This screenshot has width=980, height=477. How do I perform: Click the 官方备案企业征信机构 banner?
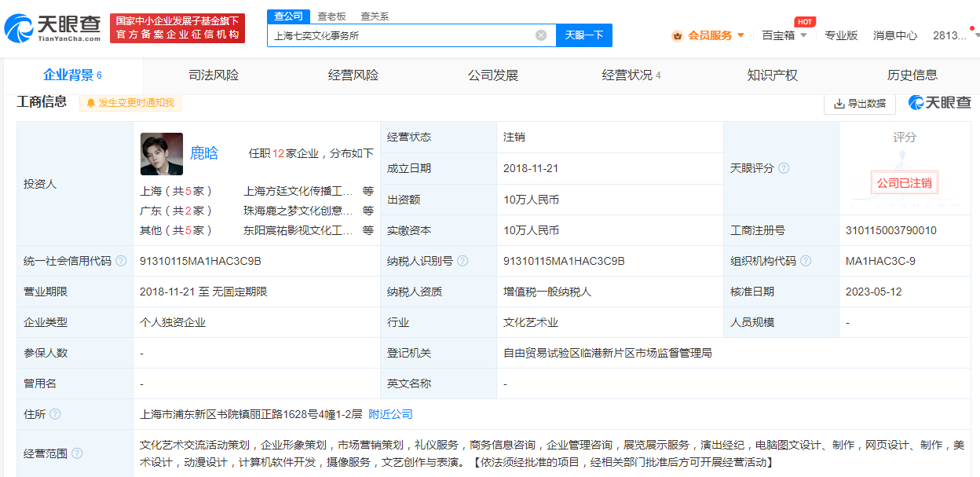177,28
